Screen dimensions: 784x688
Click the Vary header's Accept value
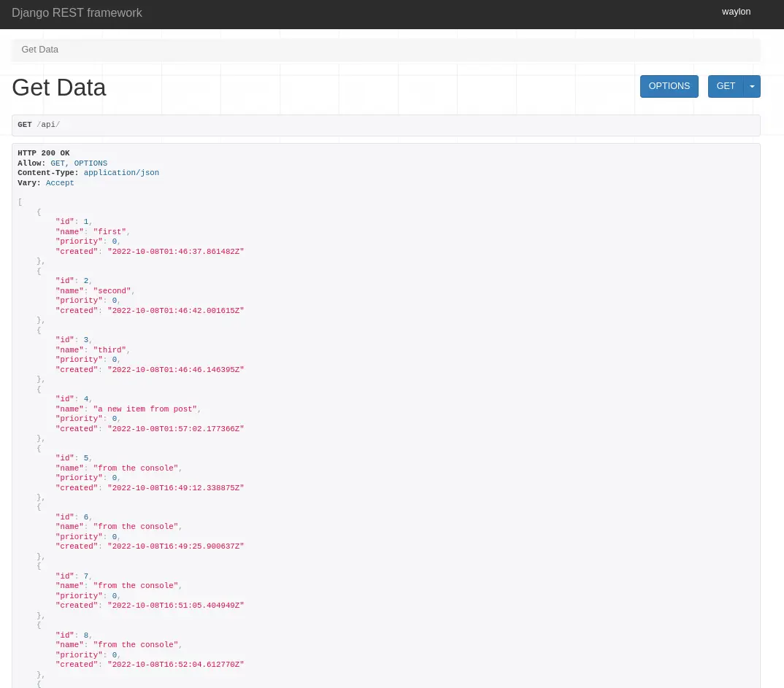point(60,183)
